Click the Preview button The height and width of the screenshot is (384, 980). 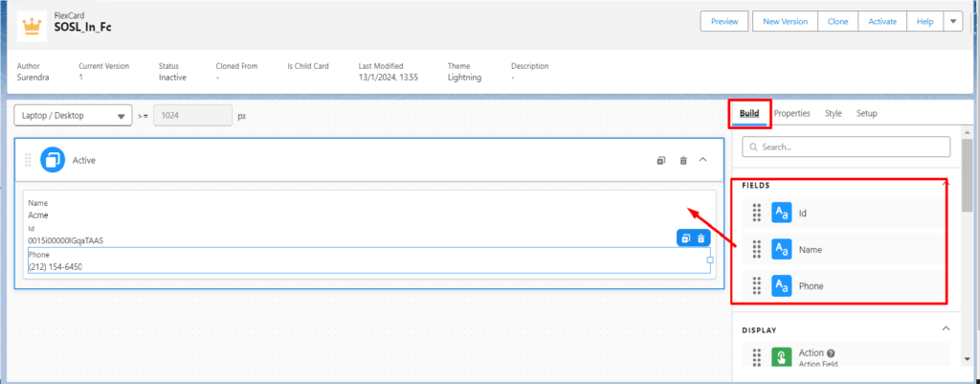[724, 21]
